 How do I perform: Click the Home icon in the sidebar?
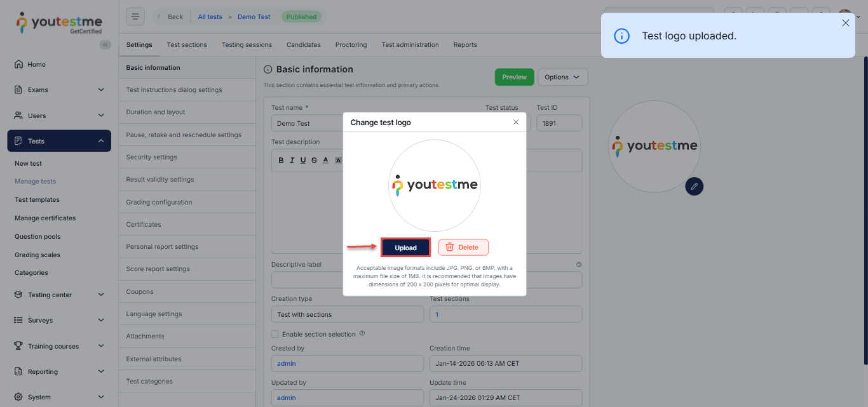tap(18, 64)
